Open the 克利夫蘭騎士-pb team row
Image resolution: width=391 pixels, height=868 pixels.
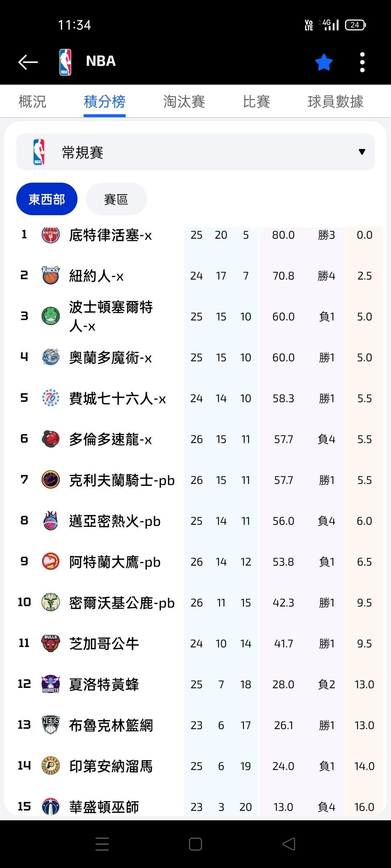point(122,480)
